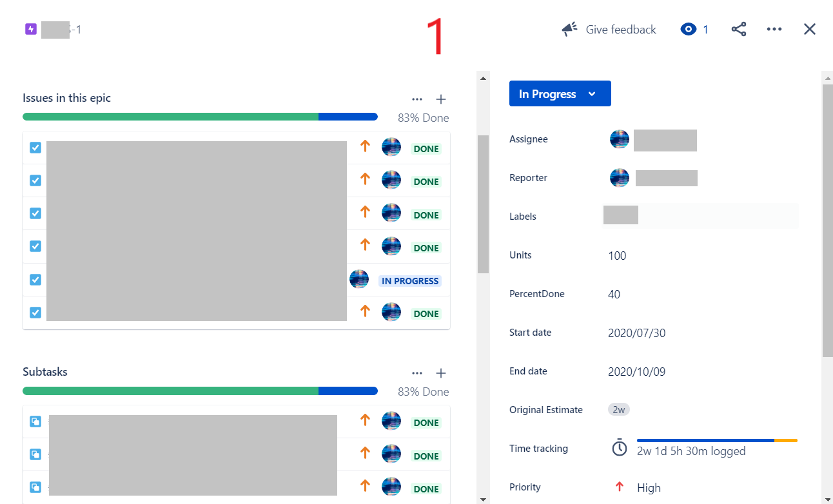Screen dimensions: 833x504
Task: Click the left panel vertical scrollbar thumb
Action: tap(483, 204)
